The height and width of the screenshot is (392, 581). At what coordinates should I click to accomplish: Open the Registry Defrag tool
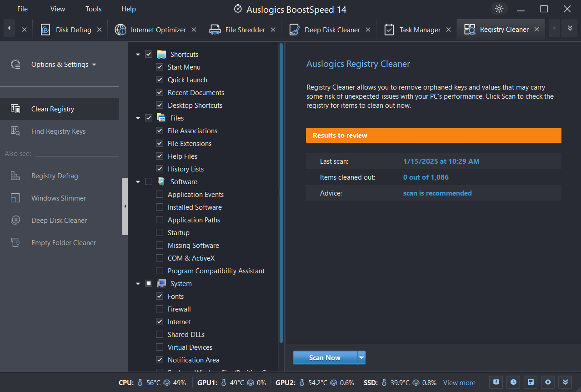pos(54,176)
